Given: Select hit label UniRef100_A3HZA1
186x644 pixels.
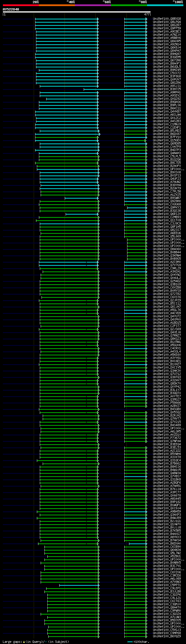Looking at the screenshot, I should [x=167, y=271].
